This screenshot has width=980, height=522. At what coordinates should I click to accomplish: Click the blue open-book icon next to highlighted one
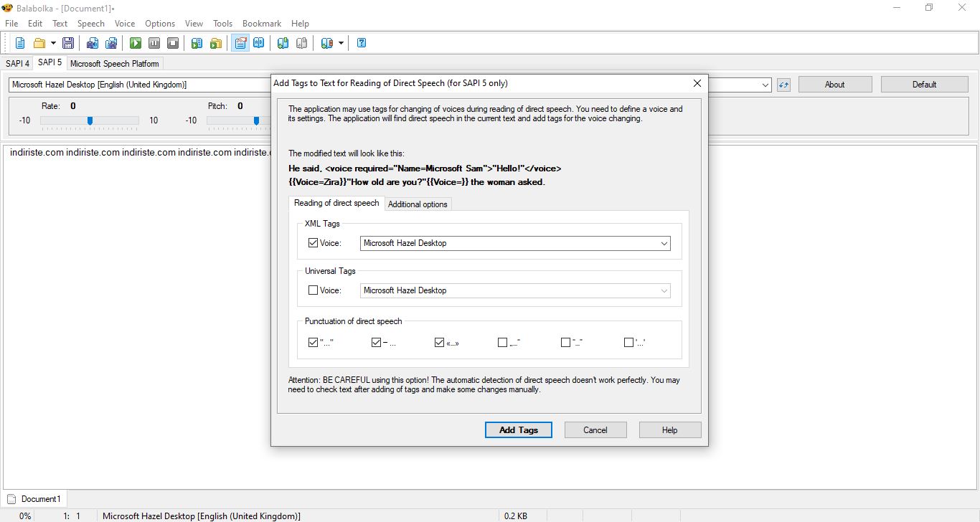[x=259, y=43]
